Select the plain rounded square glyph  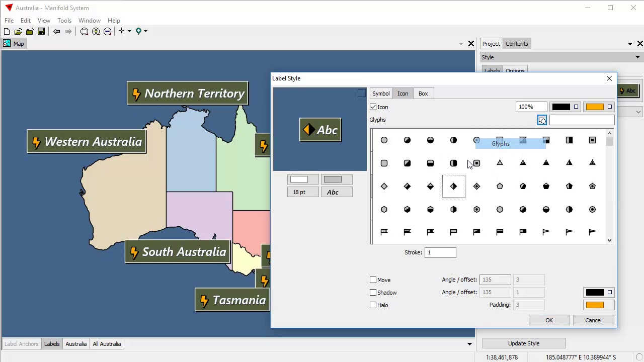pos(384,163)
